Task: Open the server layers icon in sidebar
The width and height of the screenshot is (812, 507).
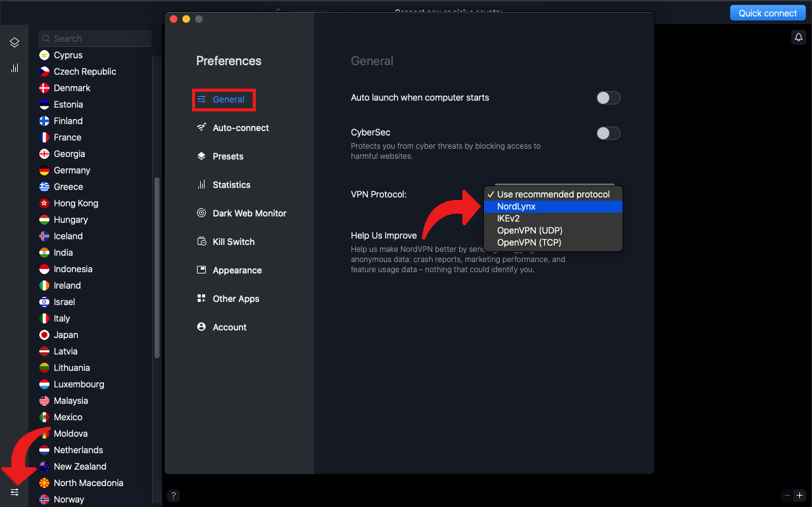Action: [15, 43]
